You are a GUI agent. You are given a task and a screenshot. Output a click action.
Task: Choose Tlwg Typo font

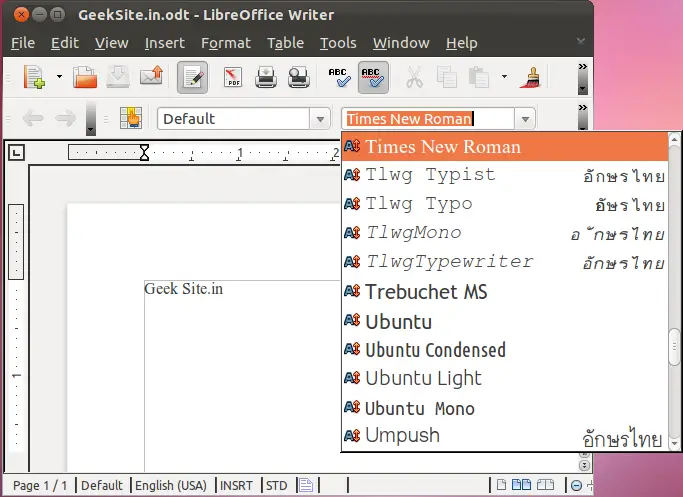tap(505, 204)
